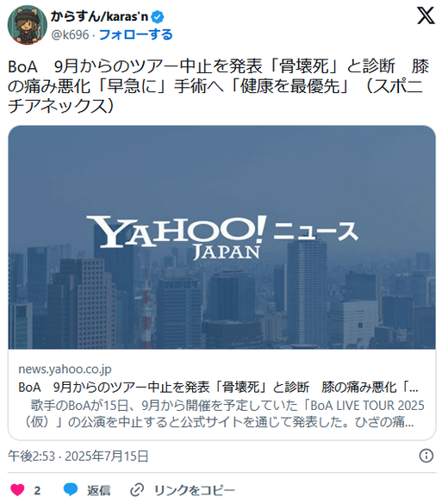Open the card headline about BoA tour
The height and width of the screenshot is (503, 448).
pyautogui.click(x=218, y=388)
